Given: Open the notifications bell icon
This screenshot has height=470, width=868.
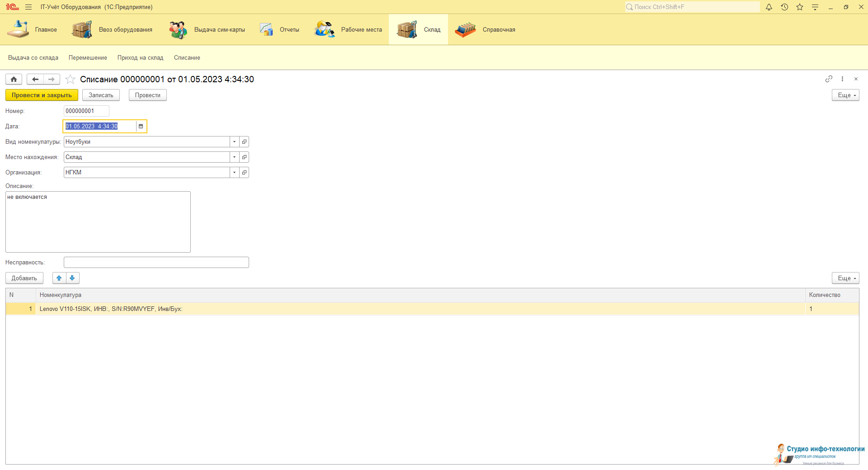Looking at the screenshot, I should (769, 7).
